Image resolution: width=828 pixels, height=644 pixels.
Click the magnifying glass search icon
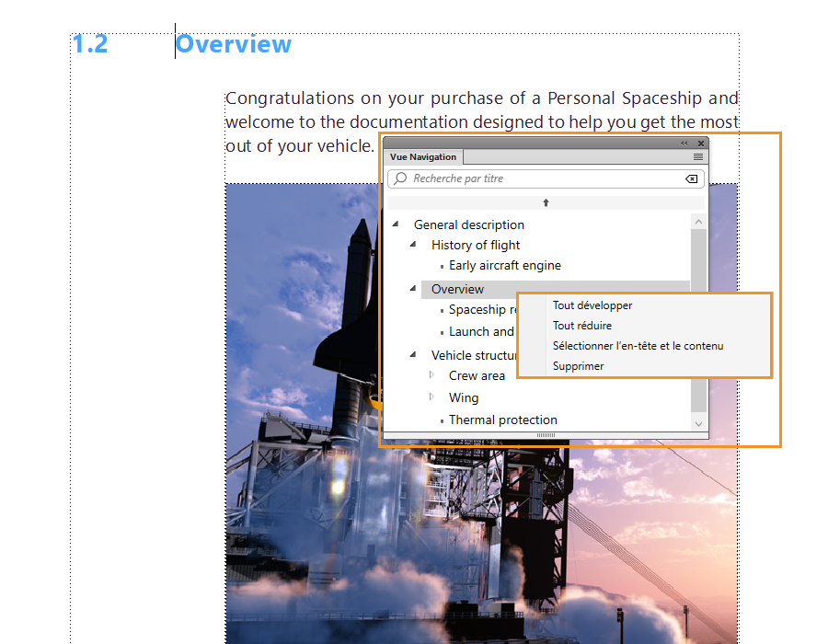tap(400, 178)
